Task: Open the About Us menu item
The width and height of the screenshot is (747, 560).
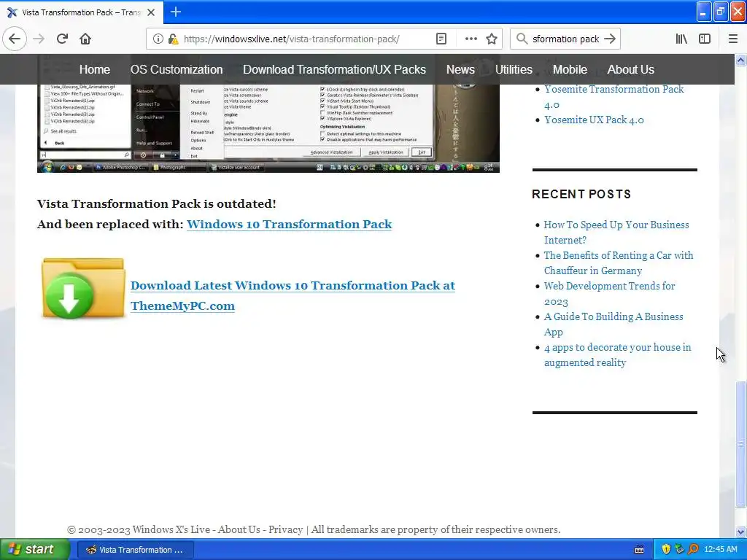Action: point(630,69)
